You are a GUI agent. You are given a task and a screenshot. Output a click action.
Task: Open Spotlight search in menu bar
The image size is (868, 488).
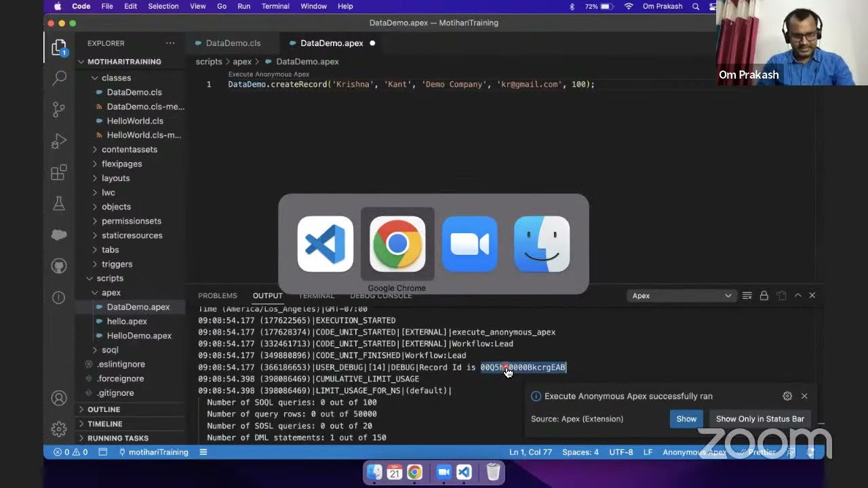tap(696, 7)
